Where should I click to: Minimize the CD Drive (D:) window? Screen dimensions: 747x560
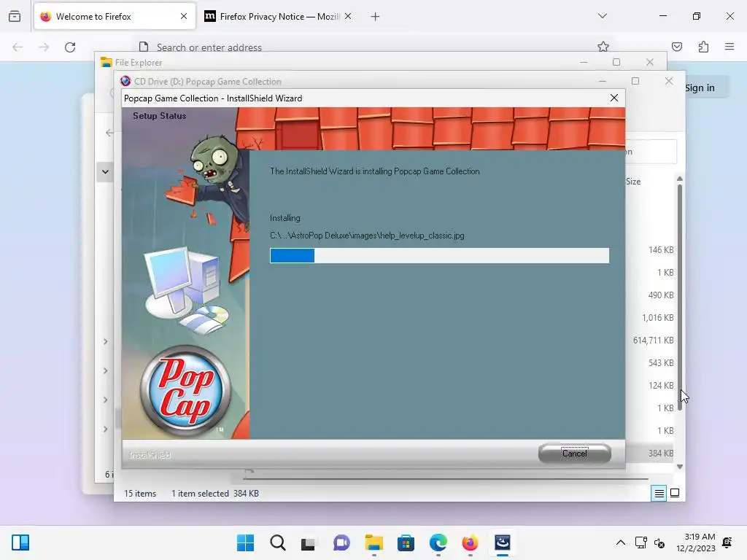pyautogui.click(x=603, y=82)
